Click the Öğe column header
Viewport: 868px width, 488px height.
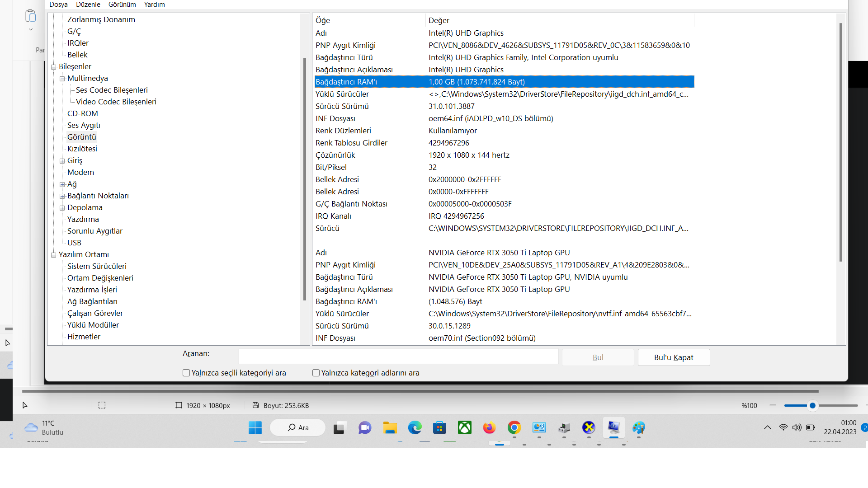point(369,20)
